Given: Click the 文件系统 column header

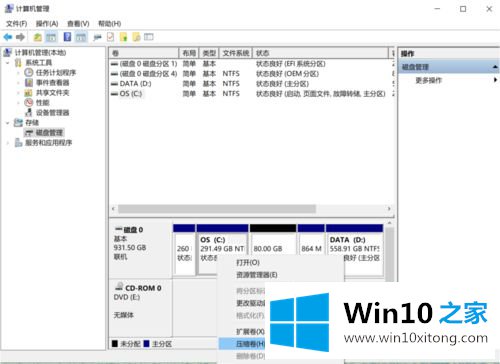Looking at the screenshot, I should (236, 53).
